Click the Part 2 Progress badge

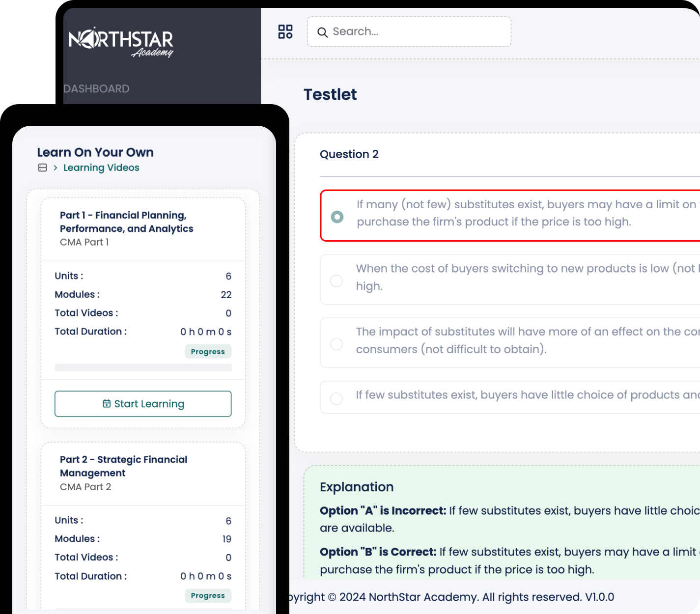click(208, 596)
